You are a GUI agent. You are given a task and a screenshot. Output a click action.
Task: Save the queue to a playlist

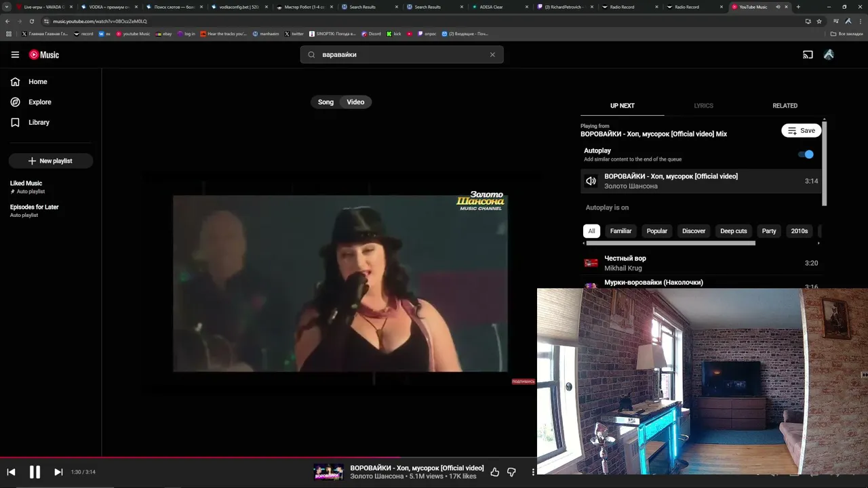802,131
